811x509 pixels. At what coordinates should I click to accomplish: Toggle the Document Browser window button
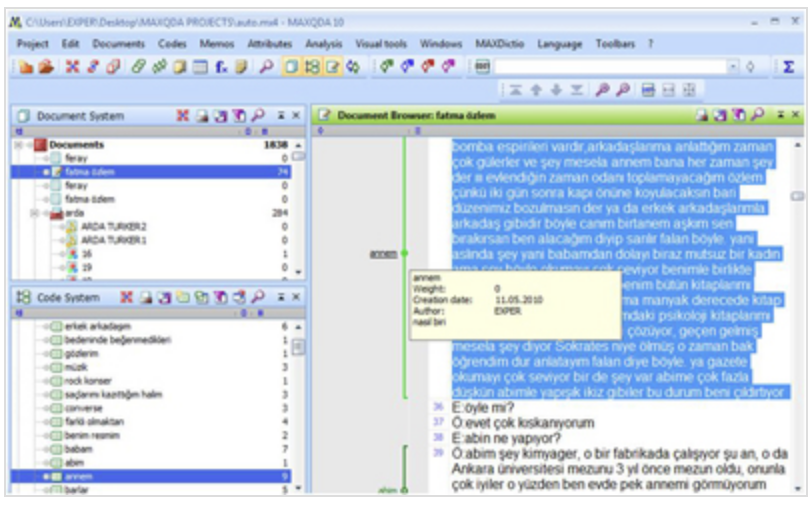point(332,67)
